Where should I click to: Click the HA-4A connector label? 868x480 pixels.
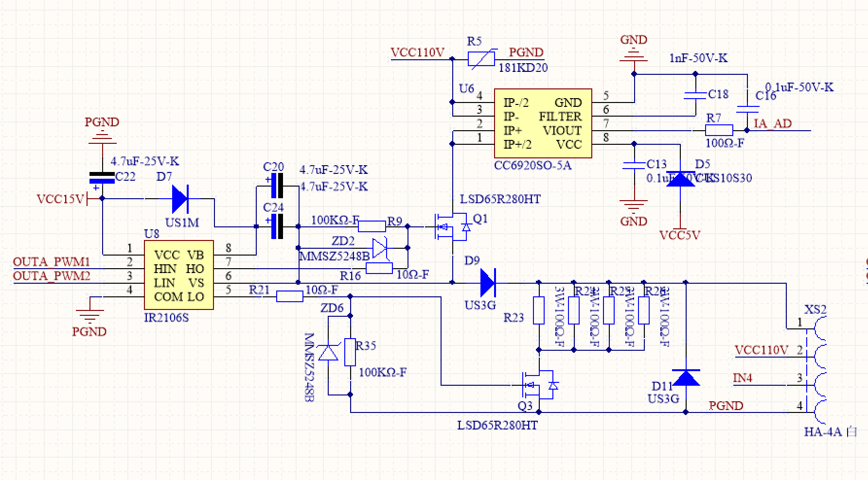pyautogui.click(x=830, y=432)
